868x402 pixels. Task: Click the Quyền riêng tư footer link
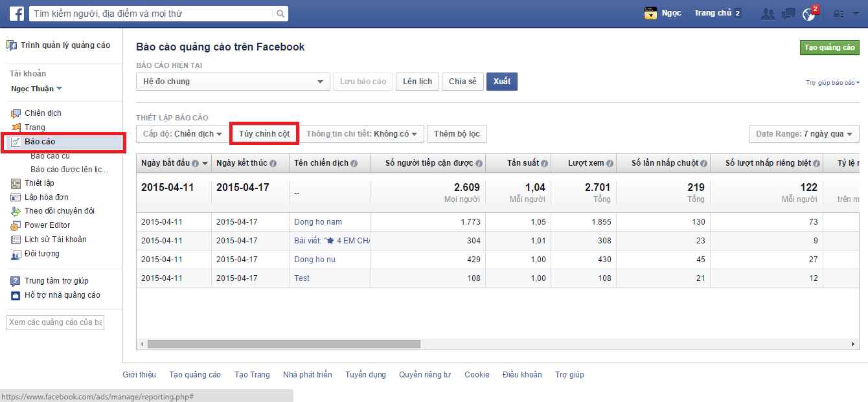click(425, 375)
